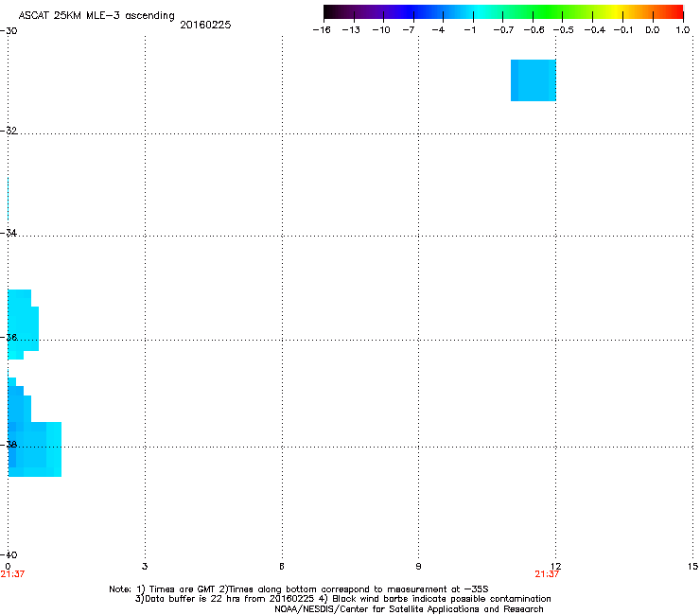Viewport: 700px width, 615px height.
Task: Click the 0.0 color scale label
Action: point(653,30)
